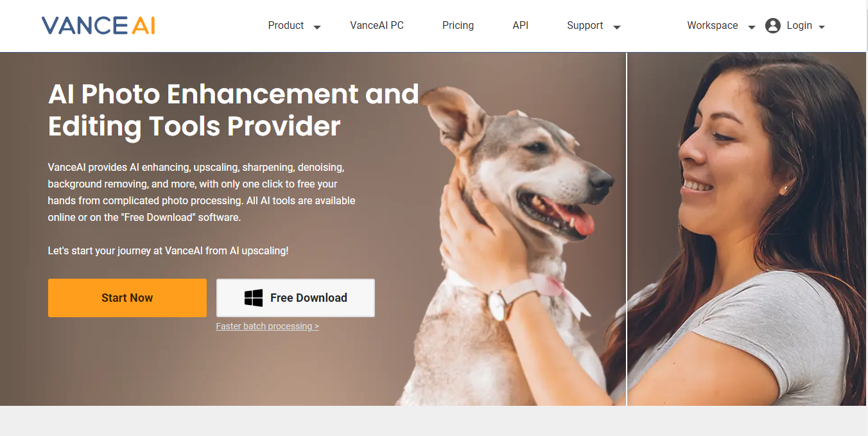Click the before/after comparison divider line
The height and width of the screenshot is (436, 868).
pyautogui.click(x=627, y=229)
